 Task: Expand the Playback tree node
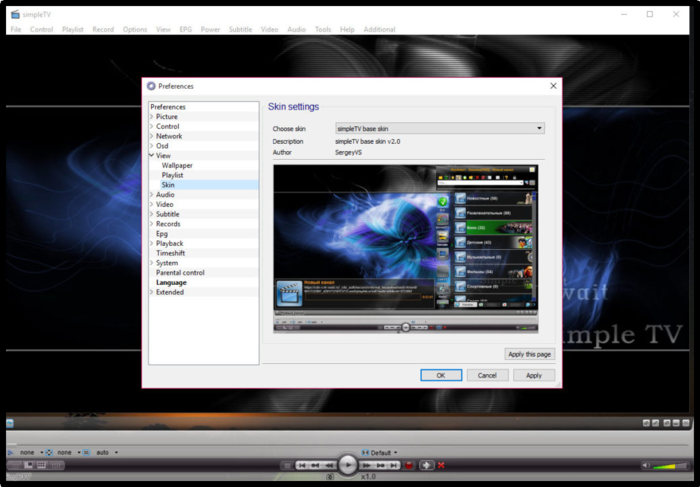click(152, 243)
